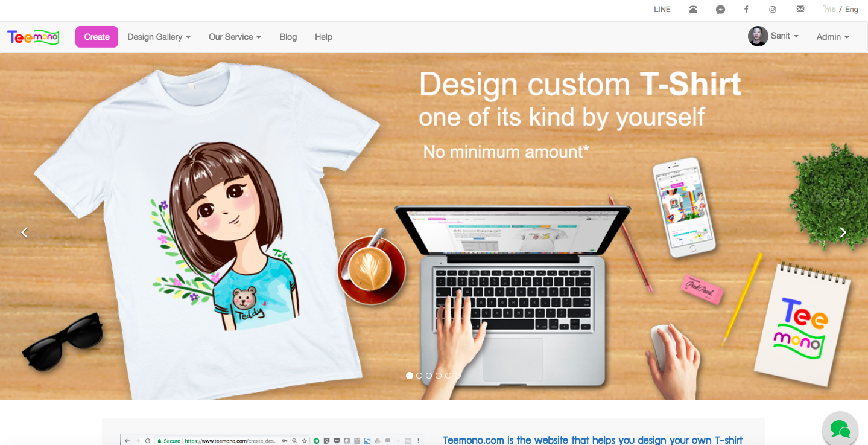The width and height of the screenshot is (868, 445).
Task: Select the last carousel indicator dot
Action: coord(458,376)
